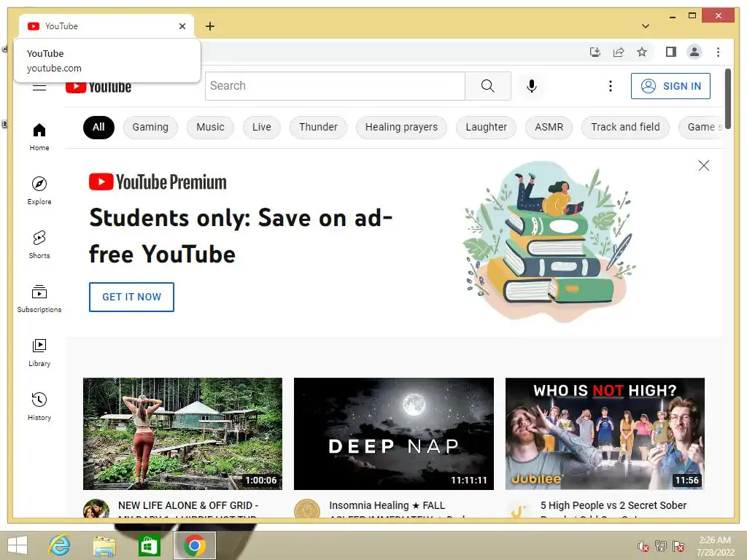This screenshot has height=560, width=747.
Task: Filter by Track and field chip
Action: 625,127
